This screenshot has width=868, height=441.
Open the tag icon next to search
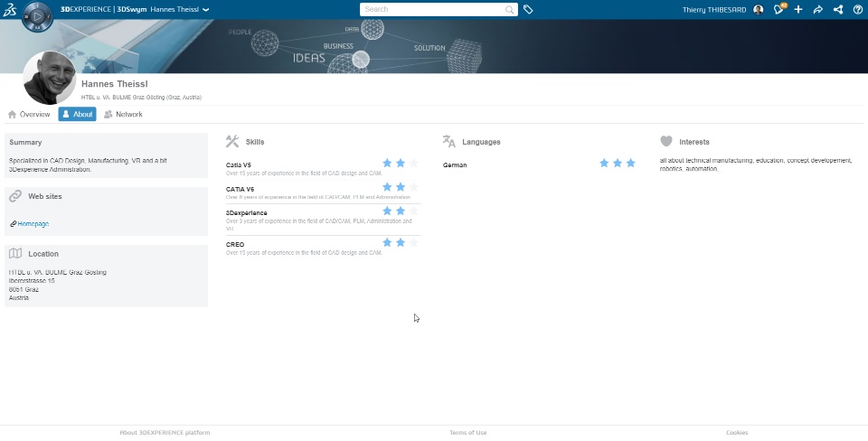(x=528, y=9)
